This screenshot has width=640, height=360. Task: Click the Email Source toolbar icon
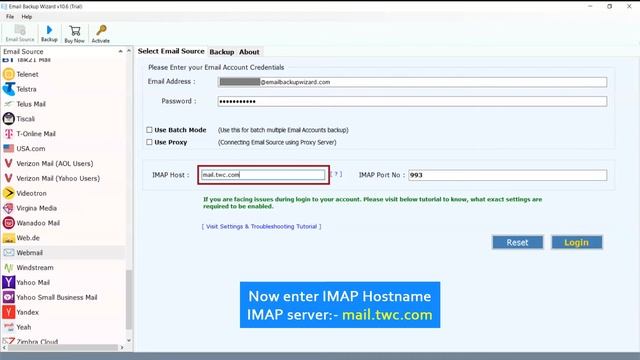click(20, 30)
